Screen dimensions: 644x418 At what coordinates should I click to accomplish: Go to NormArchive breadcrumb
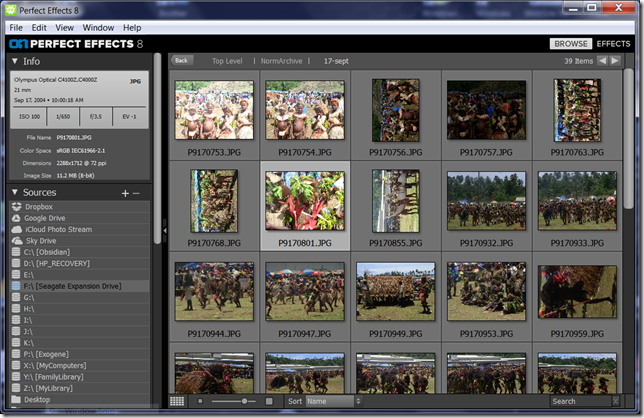[281, 61]
